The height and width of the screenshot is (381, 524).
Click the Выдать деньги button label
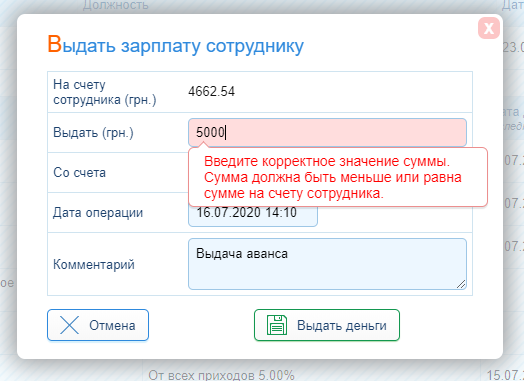coord(342,326)
